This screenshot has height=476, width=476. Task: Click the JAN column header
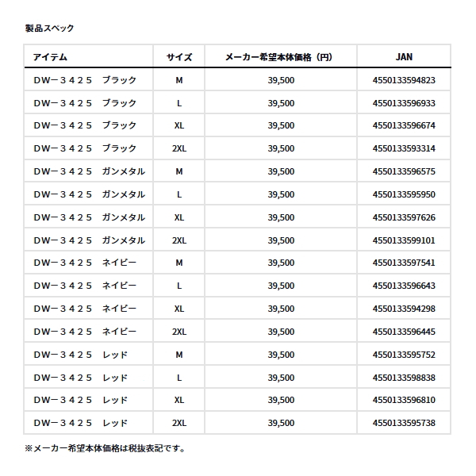pyautogui.click(x=404, y=57)
